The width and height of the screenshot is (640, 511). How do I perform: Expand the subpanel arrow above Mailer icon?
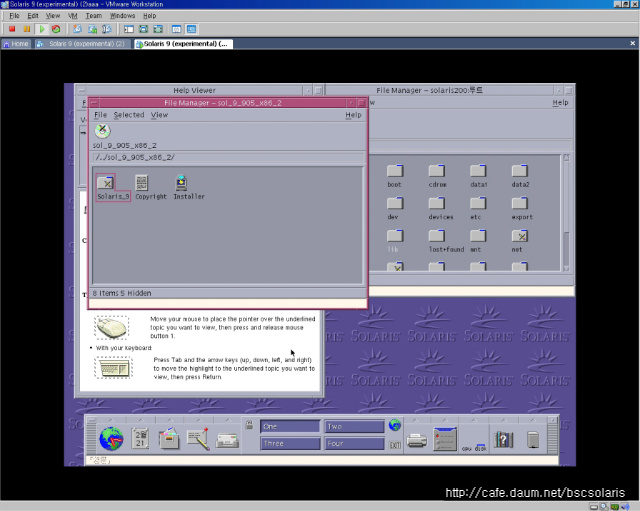(x=227, y=420)
